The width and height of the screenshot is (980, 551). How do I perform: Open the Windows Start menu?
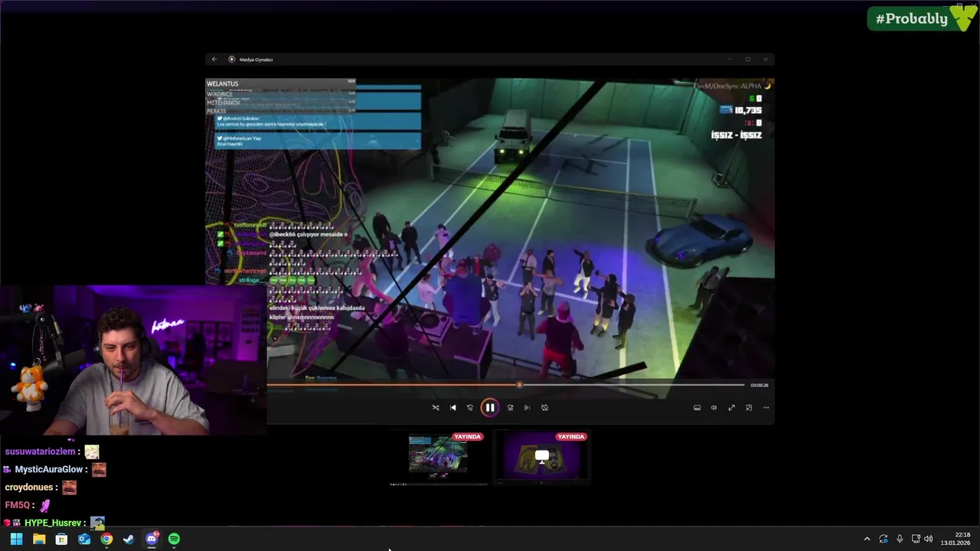click(x=16, y=539)
